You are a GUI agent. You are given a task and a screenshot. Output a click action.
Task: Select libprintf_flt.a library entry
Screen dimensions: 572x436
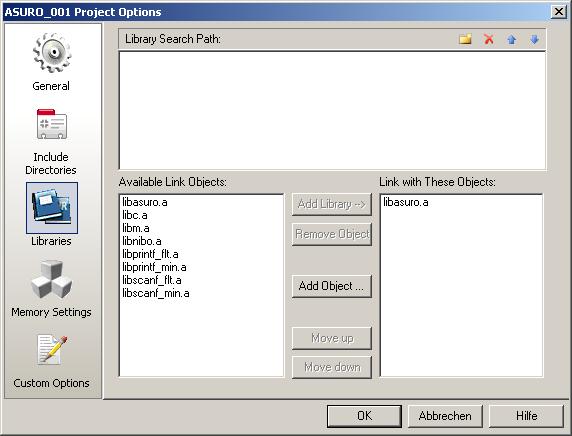point(150,254)
